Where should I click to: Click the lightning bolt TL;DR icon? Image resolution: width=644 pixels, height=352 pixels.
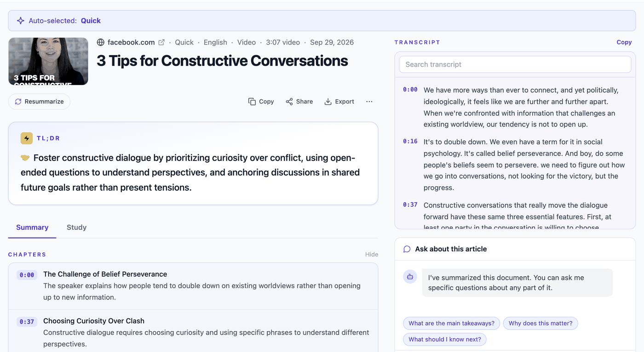(x=27, y=138)
